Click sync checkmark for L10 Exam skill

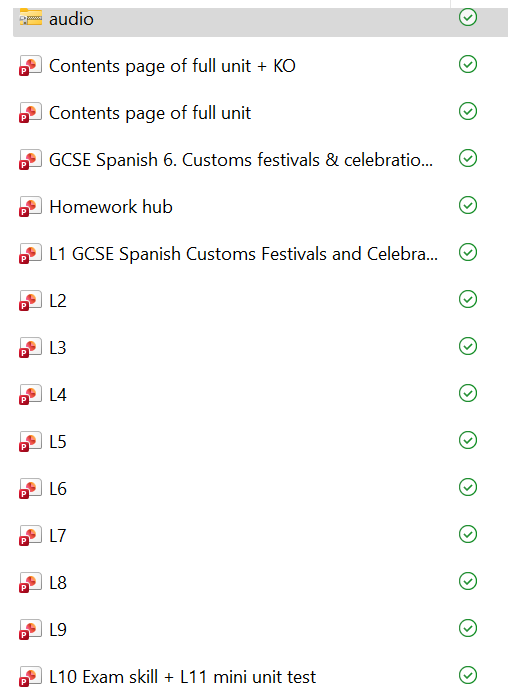[468, 675]
